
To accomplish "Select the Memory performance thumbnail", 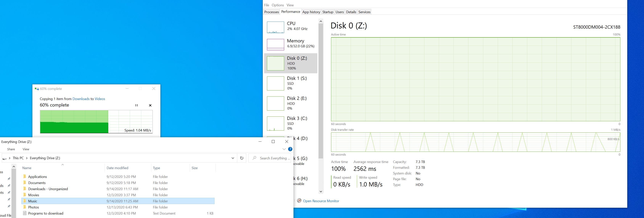I will point(276,44).
